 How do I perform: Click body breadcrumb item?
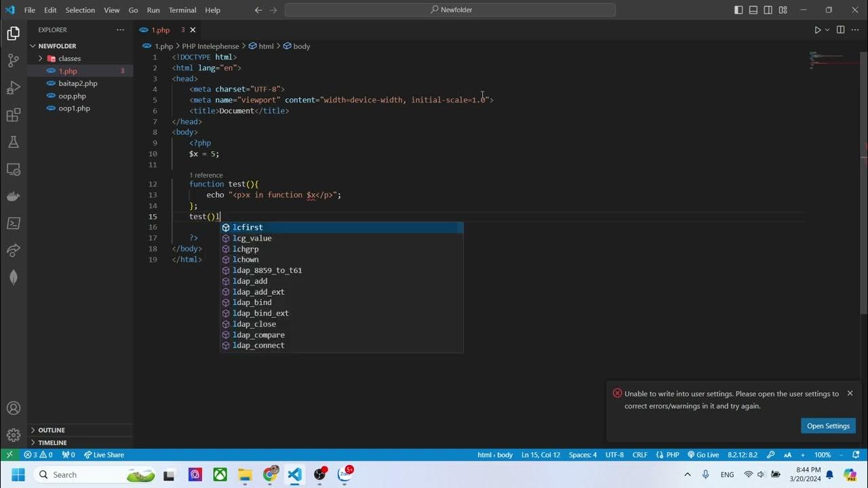(x=297, y=46)
